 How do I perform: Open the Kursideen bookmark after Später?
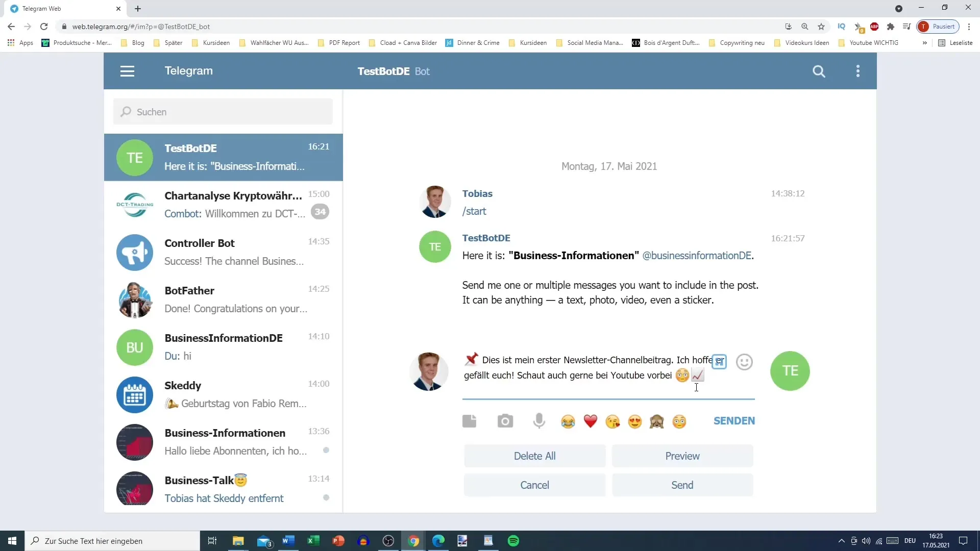point(211,43)
